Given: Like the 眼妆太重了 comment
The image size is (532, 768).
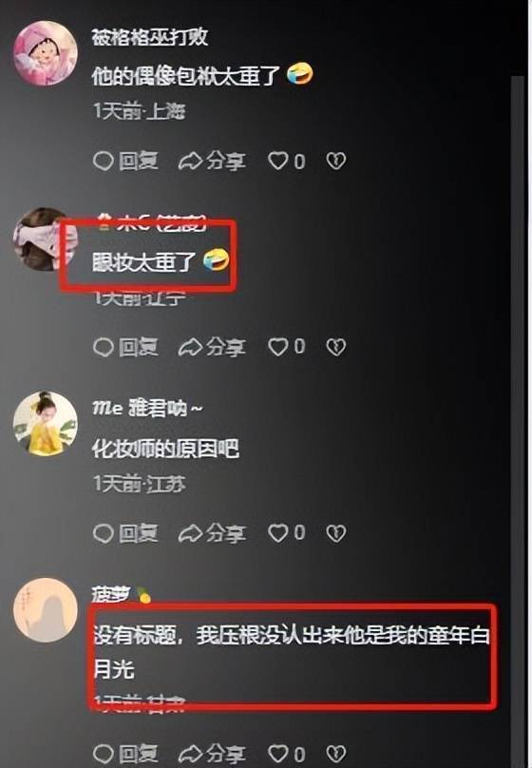Looking at the screenshot, I should [x=286, y=347].
